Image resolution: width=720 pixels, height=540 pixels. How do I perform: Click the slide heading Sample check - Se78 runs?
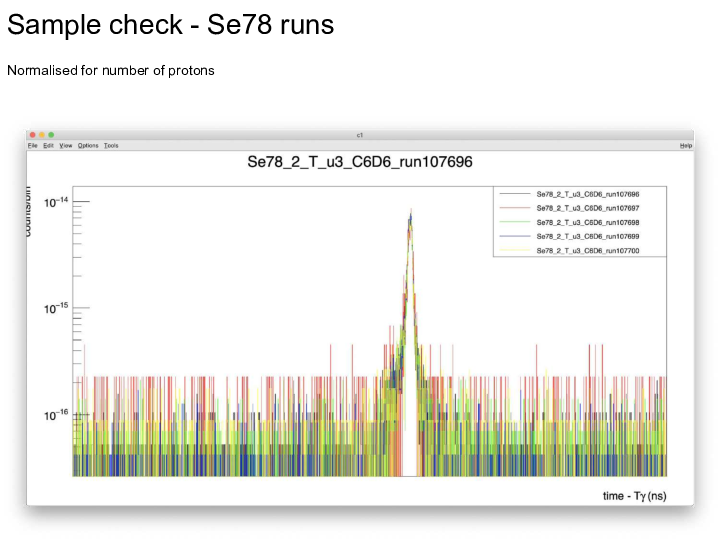click(171, 25)
